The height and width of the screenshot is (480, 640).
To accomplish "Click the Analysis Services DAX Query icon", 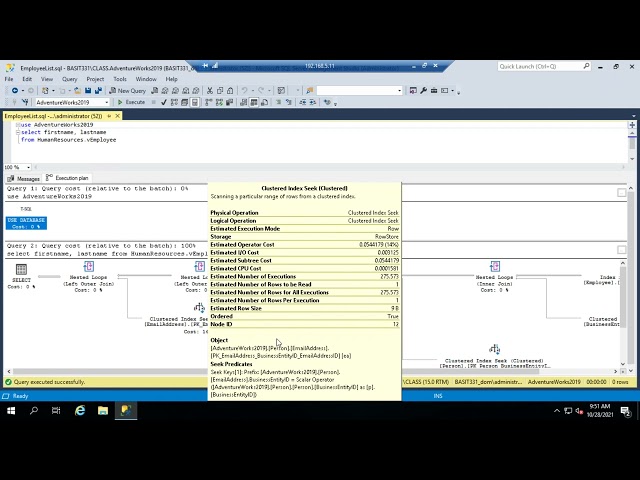I will point(196,91).
